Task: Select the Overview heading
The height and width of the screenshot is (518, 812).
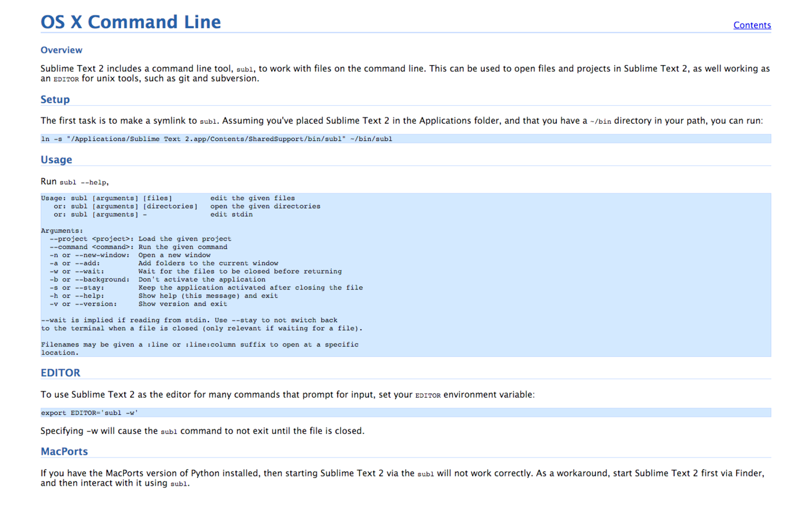Action: pos(61,50)
